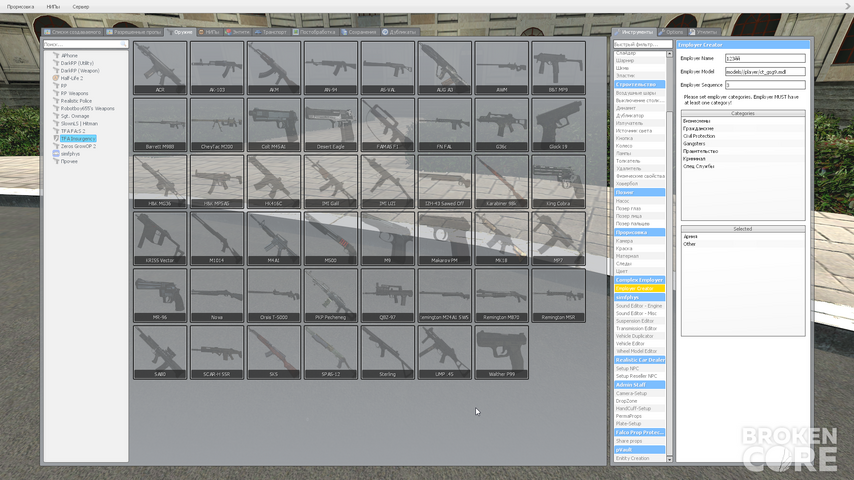Viewport: 854px width, 480px height.
Task: Select the Remington M870 shotgun icon
Action: tap(501, 295)
